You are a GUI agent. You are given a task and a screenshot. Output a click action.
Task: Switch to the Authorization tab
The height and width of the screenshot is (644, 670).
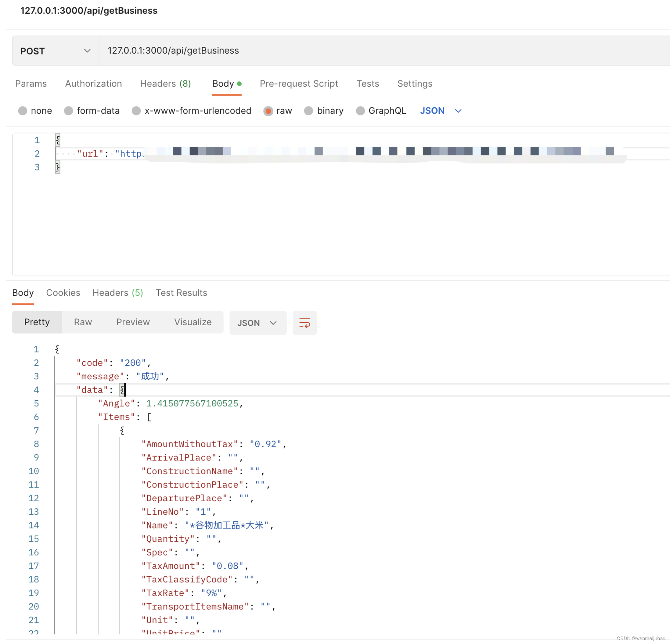click(93, 84)
